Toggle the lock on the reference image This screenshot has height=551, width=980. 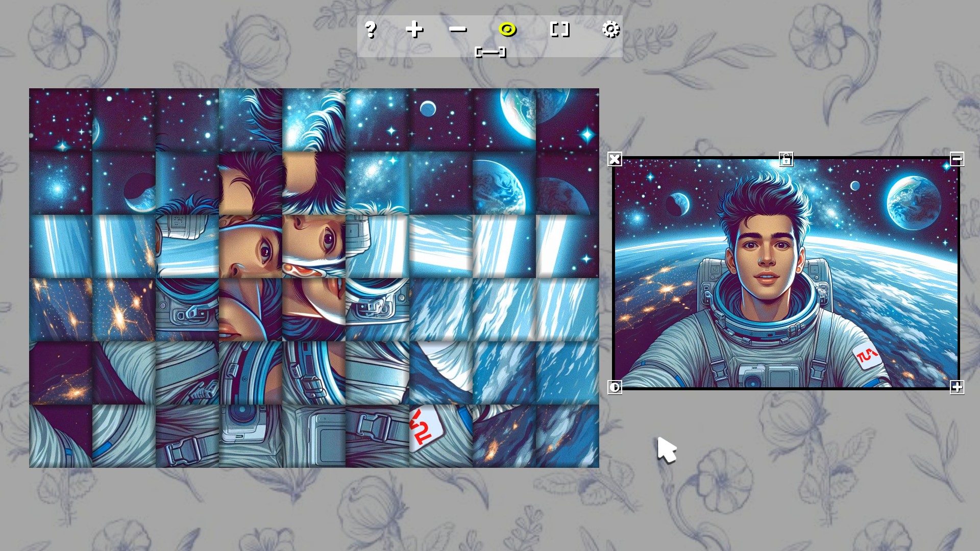coord(786,159)
